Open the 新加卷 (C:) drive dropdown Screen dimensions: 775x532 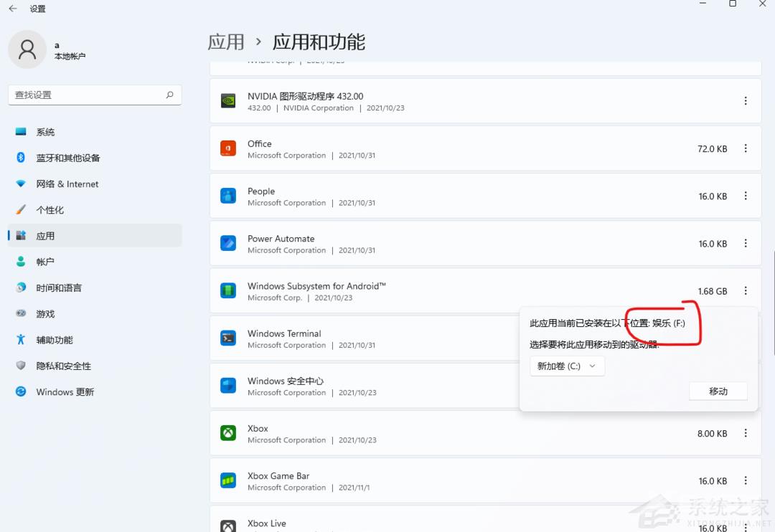pyautogui.click(x=567, y=366)
